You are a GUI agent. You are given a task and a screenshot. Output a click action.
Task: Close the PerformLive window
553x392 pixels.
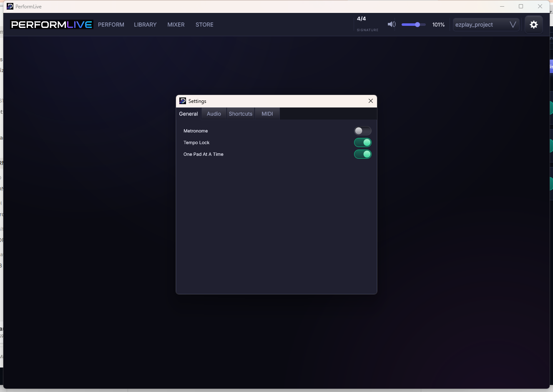pyautogui.click(x=540, y=6)
